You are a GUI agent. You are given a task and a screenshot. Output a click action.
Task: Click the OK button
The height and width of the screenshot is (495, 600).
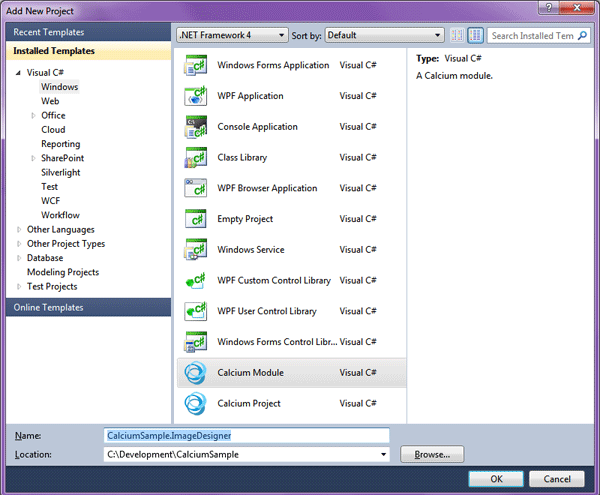tap(496, 479)
